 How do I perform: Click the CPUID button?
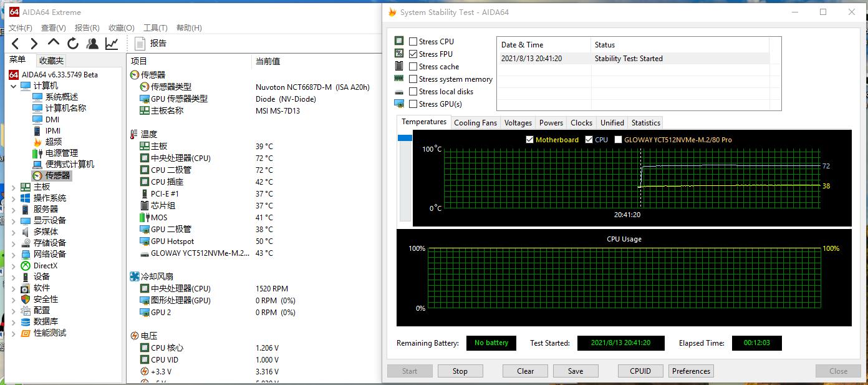(x=640, y=371)
